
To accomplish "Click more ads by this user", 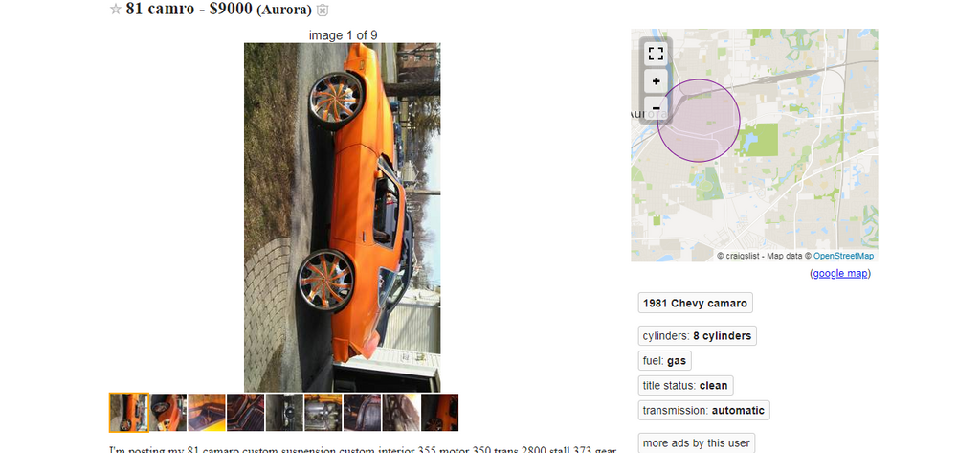I will point(697,443).
